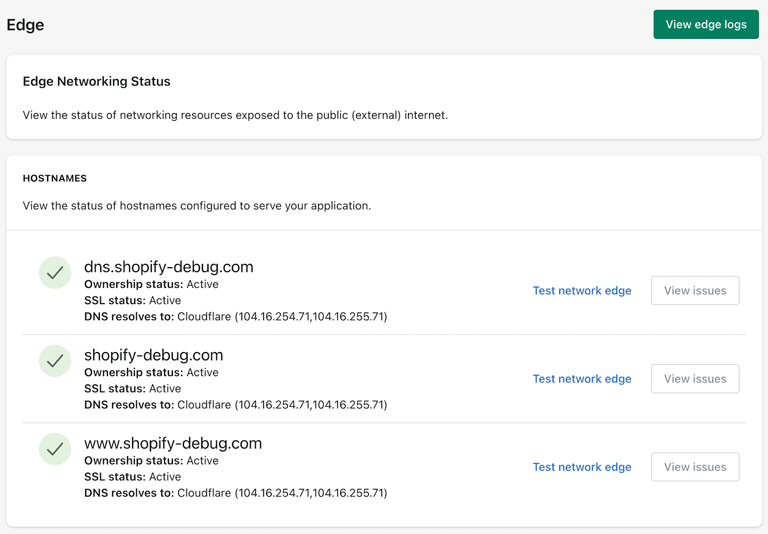View issues for the shopify-debug.com apex host
The width and height of the screenshot is (768, 534).
point(695,379)
